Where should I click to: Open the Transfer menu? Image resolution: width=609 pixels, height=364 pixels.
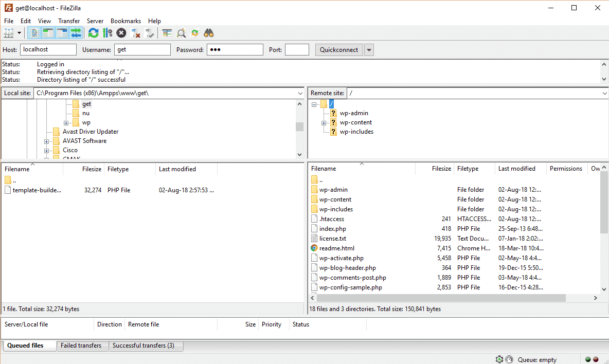[x=69, y=21]
